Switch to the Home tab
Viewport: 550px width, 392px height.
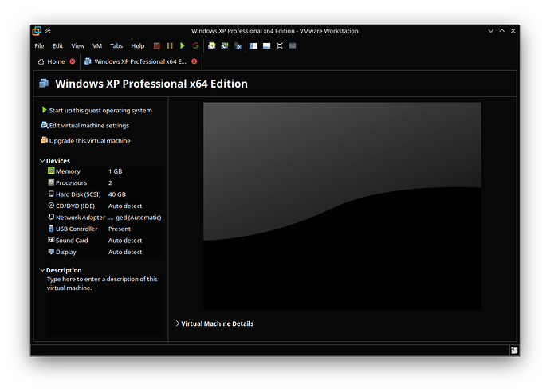(x=56, y=61)
